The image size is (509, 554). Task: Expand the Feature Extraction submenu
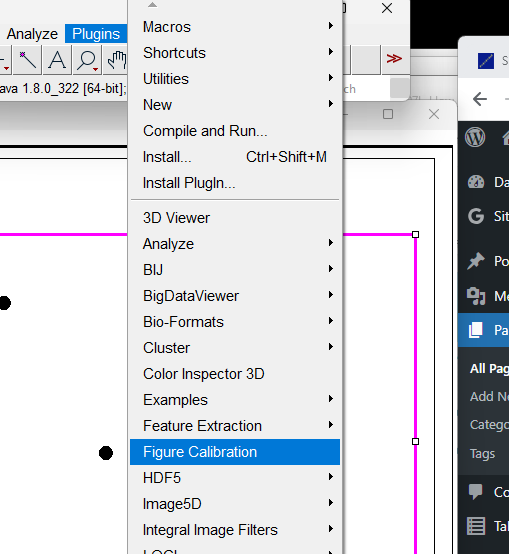pyautogui.click(x=235, y=426)
